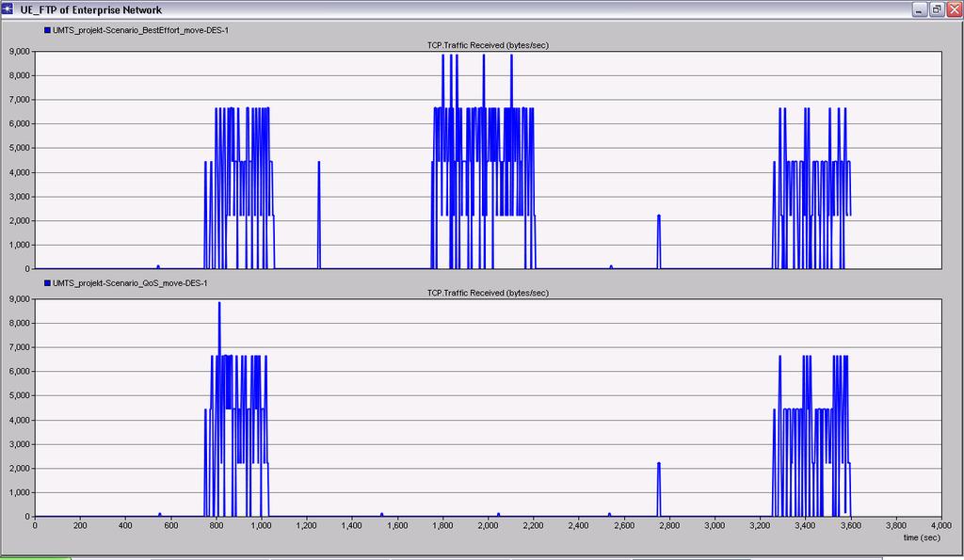Click the application icon in the title bar

coord(8,9)
